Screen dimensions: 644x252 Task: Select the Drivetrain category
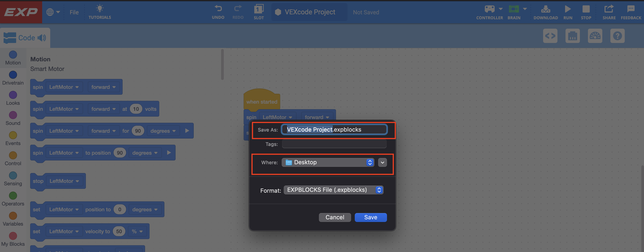(13, 78)
